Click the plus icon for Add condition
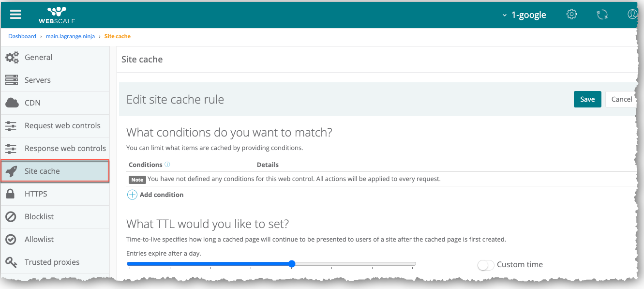This screenshot has width=644, height=289. 132,195
